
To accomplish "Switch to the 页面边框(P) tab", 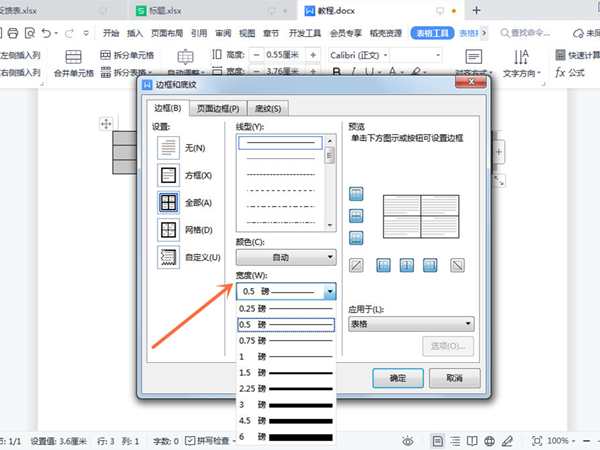I will point(216,108).
